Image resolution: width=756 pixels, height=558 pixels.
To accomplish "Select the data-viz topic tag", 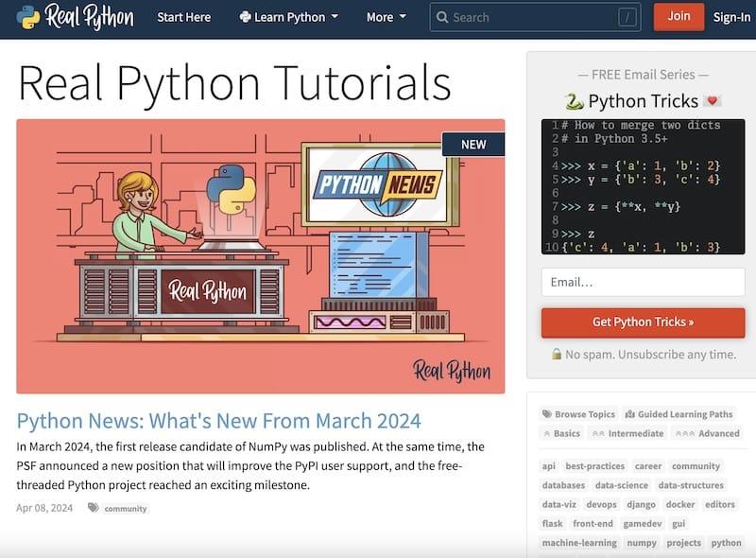I will pos(558,504).
